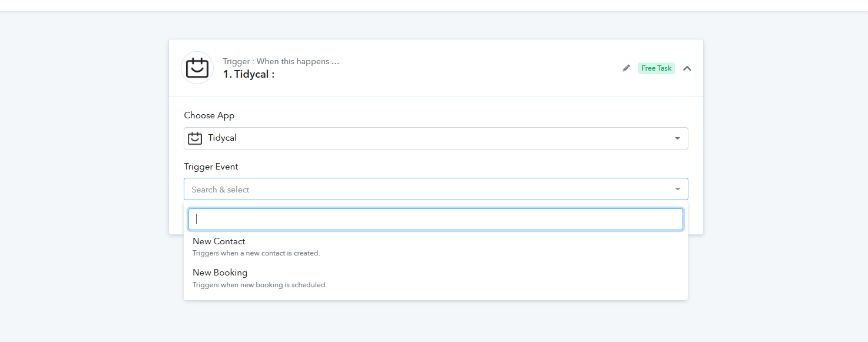Collapse the Tidycal trigger step with chevron
Screen dimensions: 868x342
687,68
